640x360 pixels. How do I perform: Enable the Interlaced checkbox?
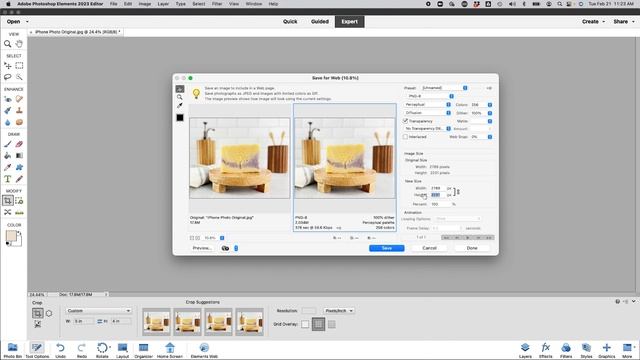[405, 137]
